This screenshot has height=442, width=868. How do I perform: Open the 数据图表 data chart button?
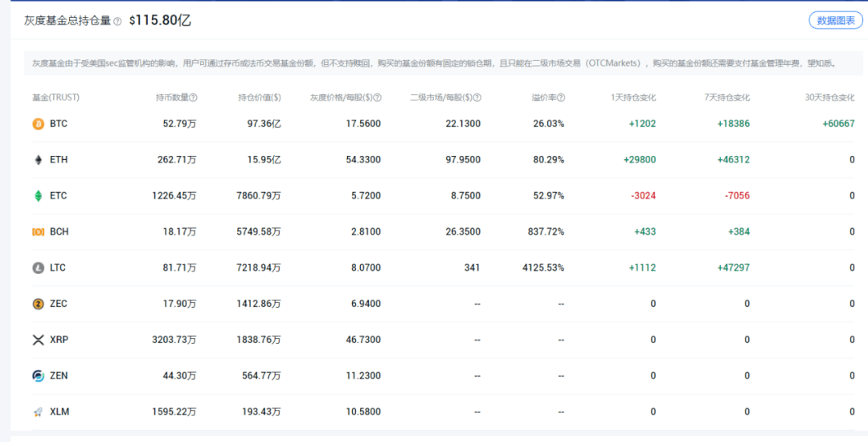pyautogui.click(x=836, y=20)
